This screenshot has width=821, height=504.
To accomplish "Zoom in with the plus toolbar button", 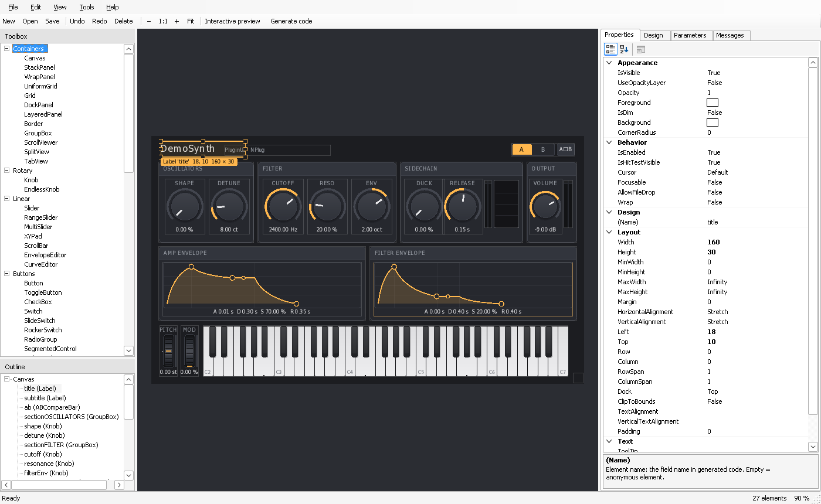I will pos(177,21).
